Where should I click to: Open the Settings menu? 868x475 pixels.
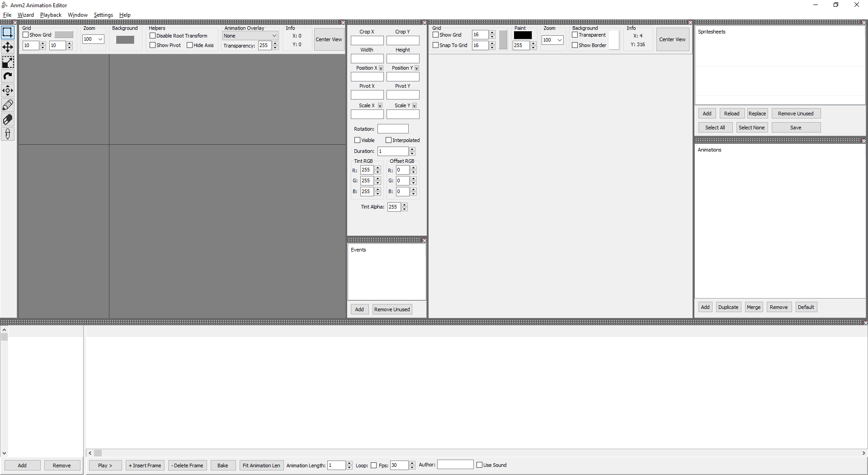point(104,15)
